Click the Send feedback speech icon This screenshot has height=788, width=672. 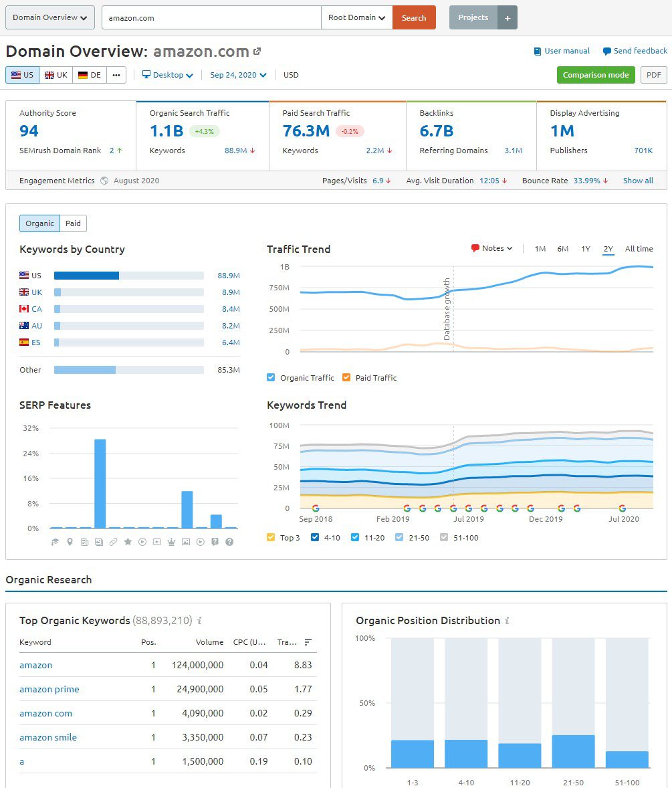click(606, 52)
